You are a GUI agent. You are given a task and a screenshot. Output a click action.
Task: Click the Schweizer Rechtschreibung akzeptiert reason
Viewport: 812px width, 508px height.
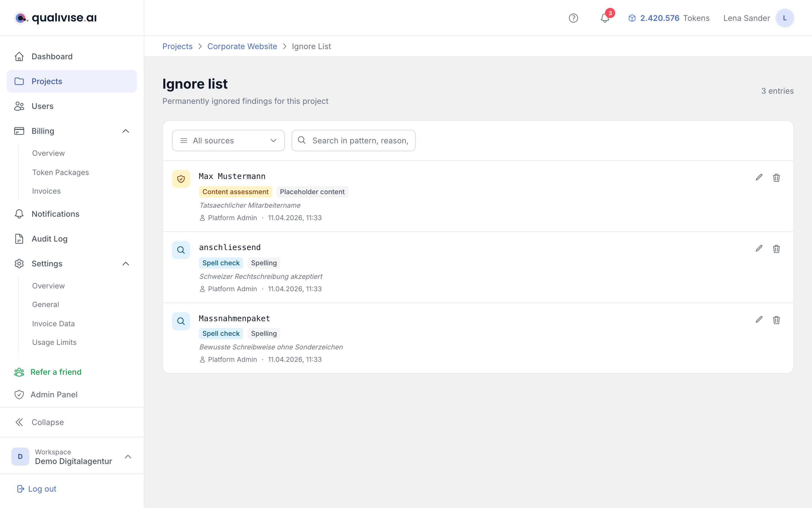pos(261,277)
